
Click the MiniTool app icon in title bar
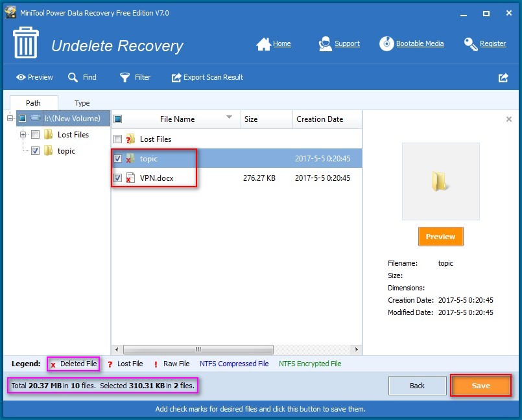(10, 13)
